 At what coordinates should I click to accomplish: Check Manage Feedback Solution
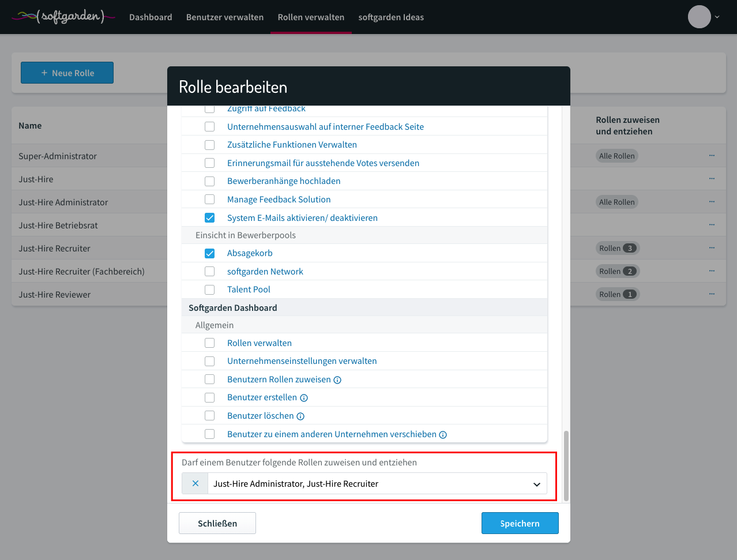(x=210, y=200)
